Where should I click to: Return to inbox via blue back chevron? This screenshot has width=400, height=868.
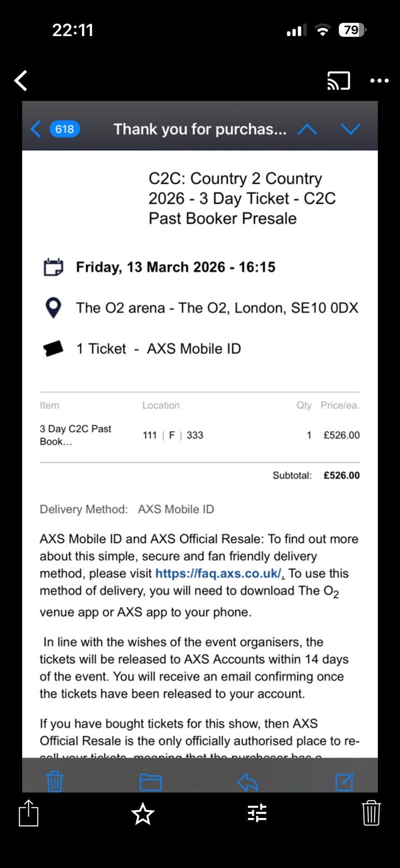tap(36, 130)
